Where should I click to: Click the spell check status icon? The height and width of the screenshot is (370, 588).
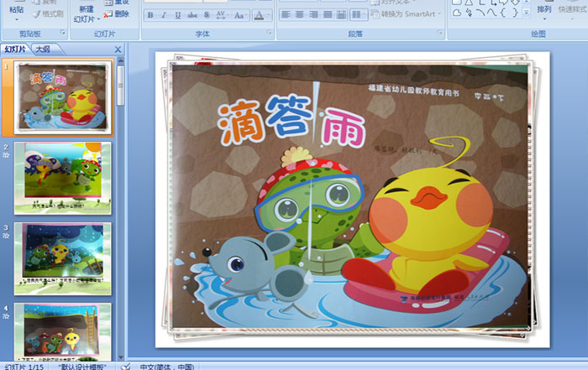click(126, 367)
